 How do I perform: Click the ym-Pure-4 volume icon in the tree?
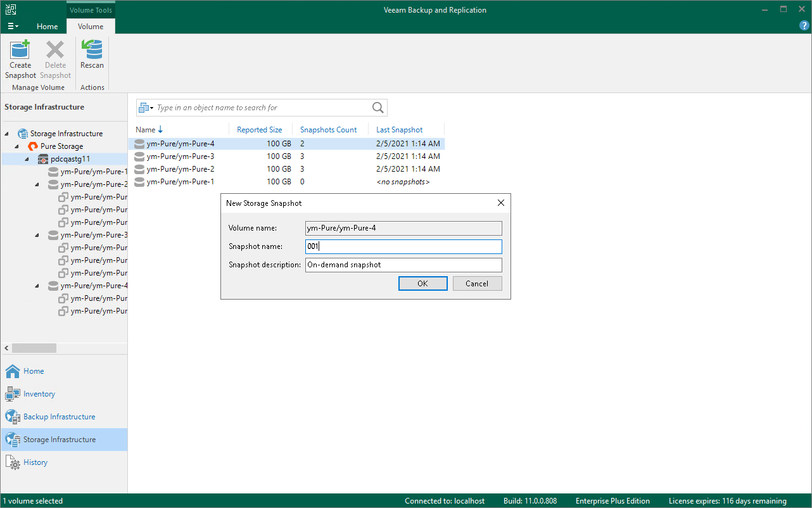[53, 286]
